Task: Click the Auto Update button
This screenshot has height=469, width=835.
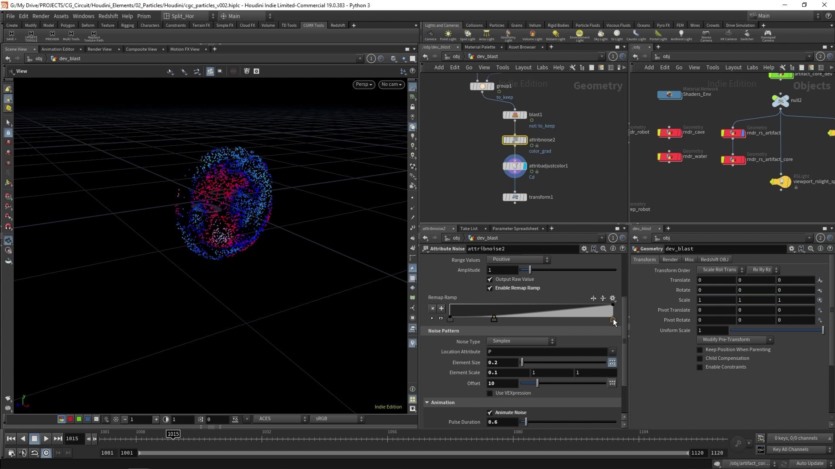Action: 809,464
